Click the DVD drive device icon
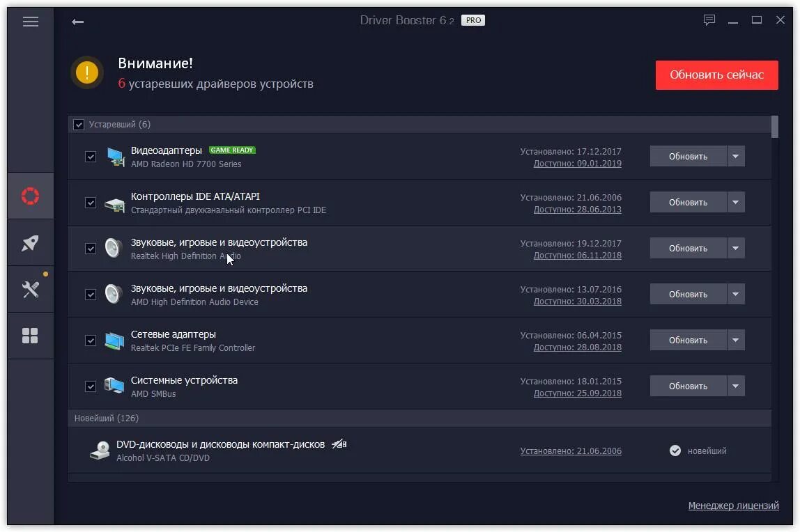The width and height of the screenshot is (800, 532). pos(100,451)
